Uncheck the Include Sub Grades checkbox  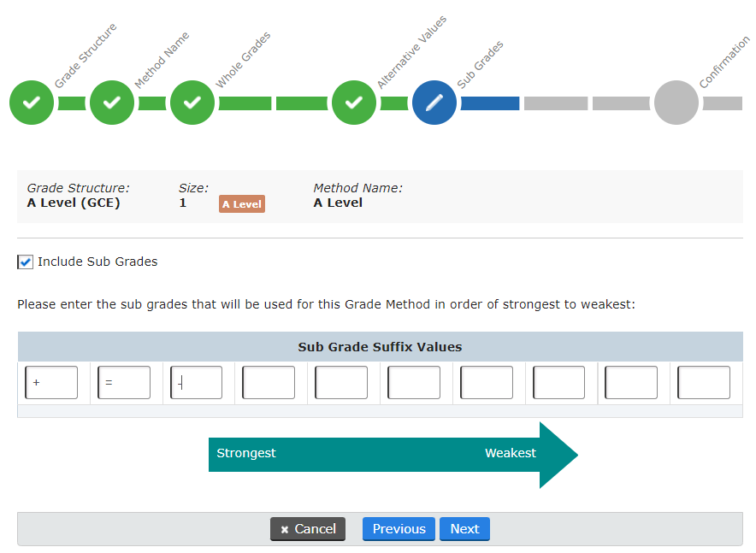pyautogui.click(x=25, y=262)
